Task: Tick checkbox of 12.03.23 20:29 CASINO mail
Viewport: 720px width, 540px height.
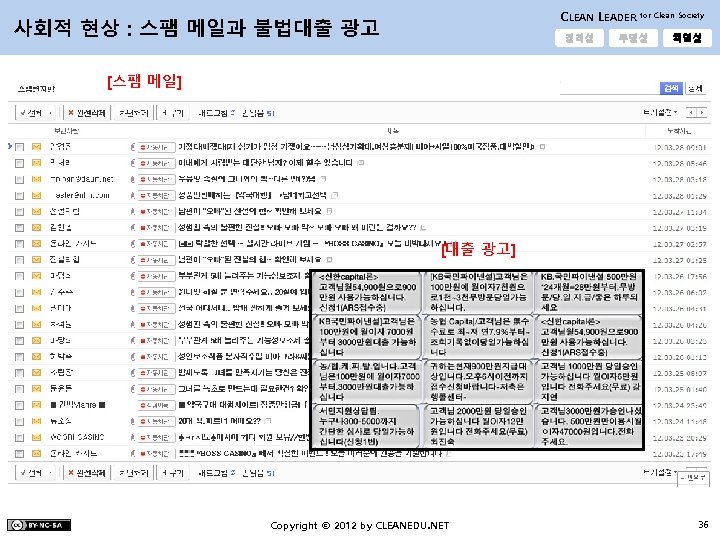Action: 19,438
